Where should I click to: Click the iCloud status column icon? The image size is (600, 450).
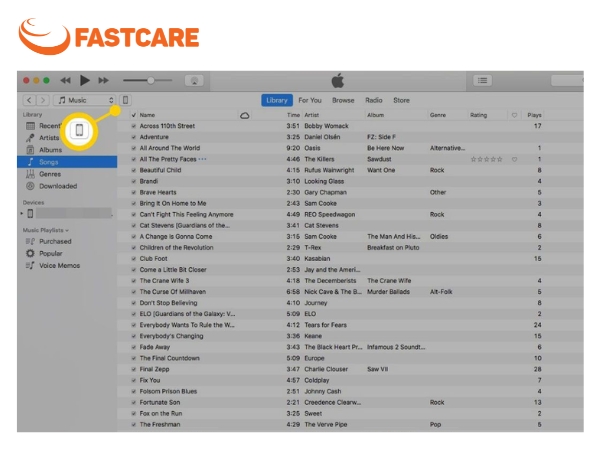245,115
